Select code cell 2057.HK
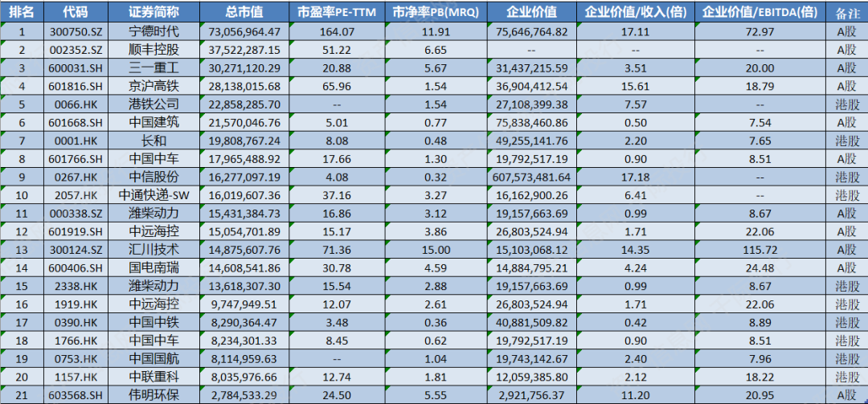The image size is (868, 404). (x=76, y=195)
